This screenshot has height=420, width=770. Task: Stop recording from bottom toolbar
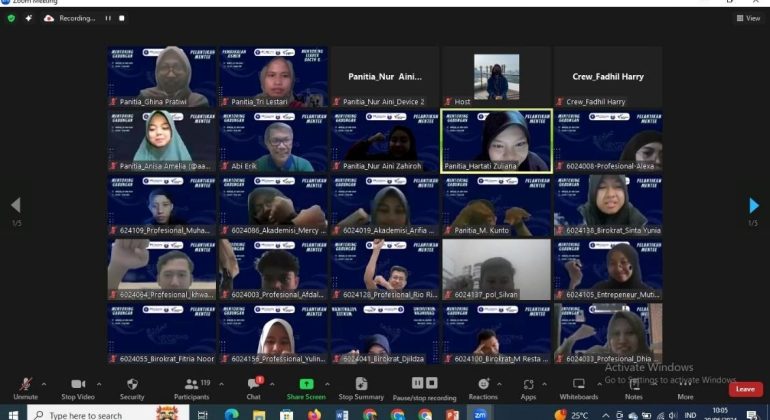tap(432, 383)
